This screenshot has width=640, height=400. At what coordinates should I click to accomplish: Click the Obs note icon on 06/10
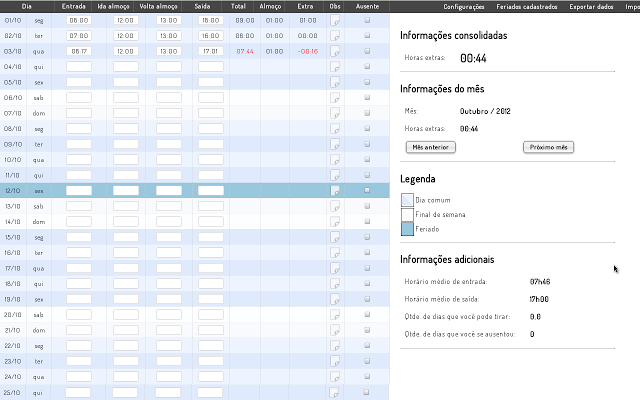[336, 98]
